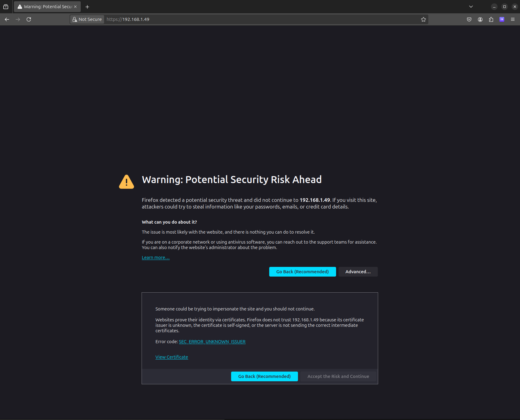The image size is (520, 420).
Task: Bookmark this page with the star icon
Action: (x=423, y=19)
